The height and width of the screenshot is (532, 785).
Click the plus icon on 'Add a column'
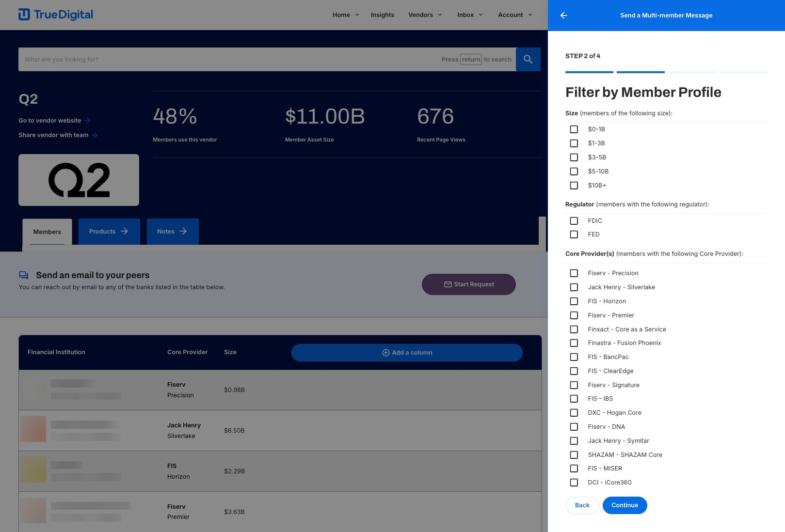[x=386, y=352]
